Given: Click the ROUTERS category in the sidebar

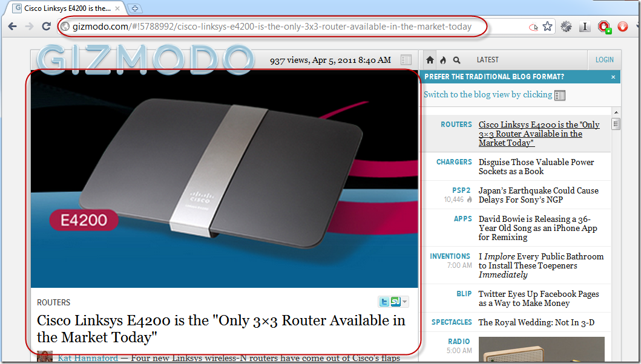Looking at the screenshot, I should point(456,125).
